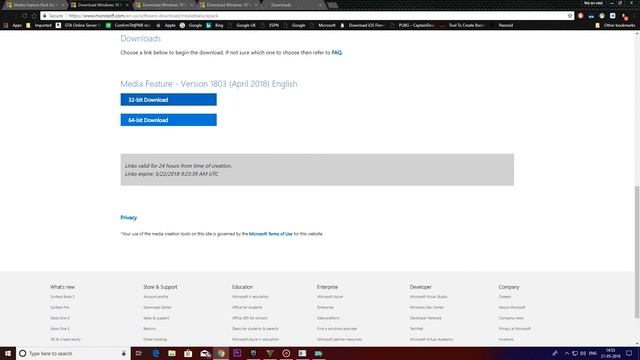Bookmark this page with the star icon
The width and height of the screenshot is (640, 360).
click(570, 16)
